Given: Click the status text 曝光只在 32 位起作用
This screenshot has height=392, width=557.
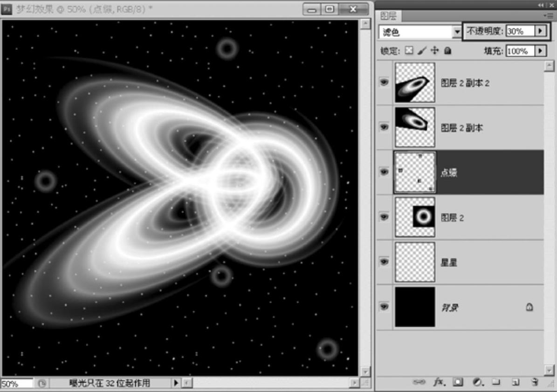Looking at the screenshot, I should 110,383.
